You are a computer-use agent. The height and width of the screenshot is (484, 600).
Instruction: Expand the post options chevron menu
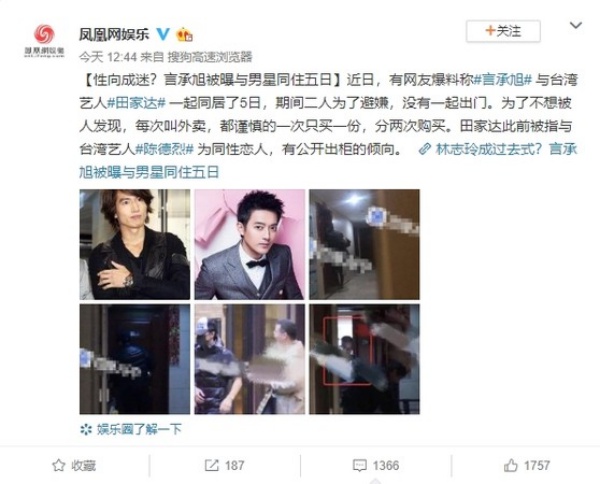[x=576, y=26]
